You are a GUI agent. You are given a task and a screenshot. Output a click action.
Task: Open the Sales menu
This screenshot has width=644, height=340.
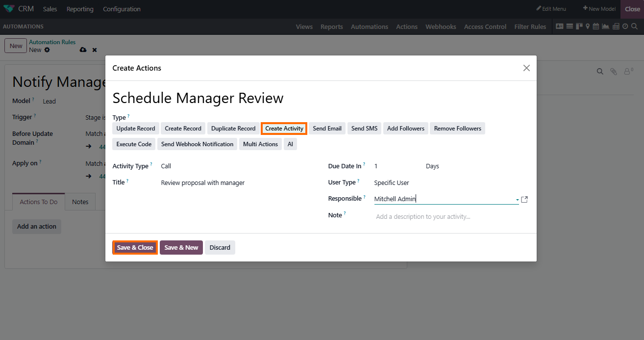pyautogui.click(x=50, y=9)
